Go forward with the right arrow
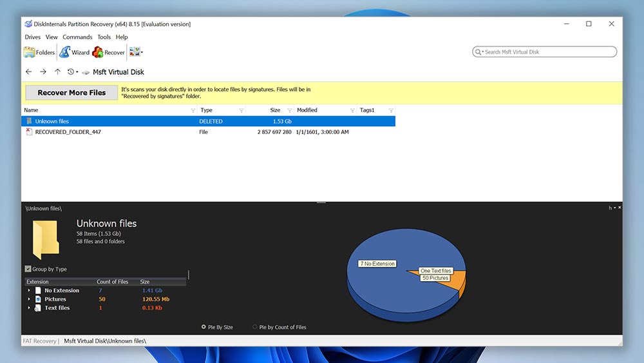Image resolution: width=644 pixels, height=363 pixels. click(43, 72)
